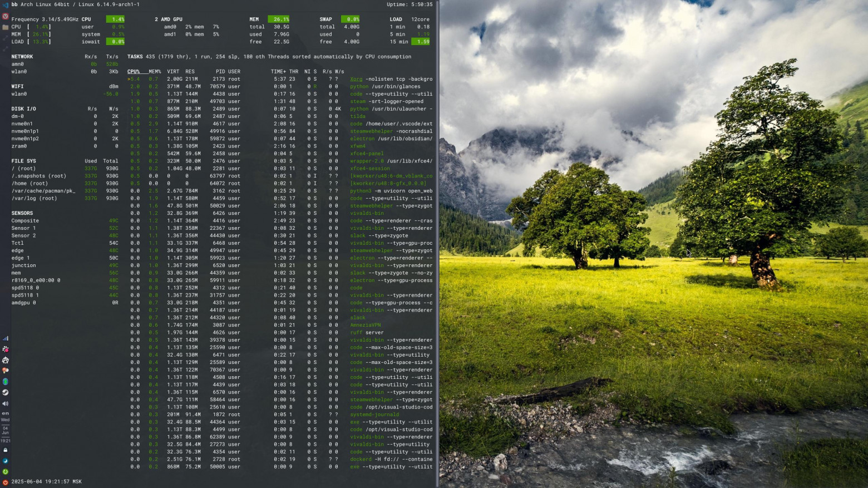Click the 'amdgpu 0' sensor row
This screenshot has width=868, height=488.
point(65,303)
